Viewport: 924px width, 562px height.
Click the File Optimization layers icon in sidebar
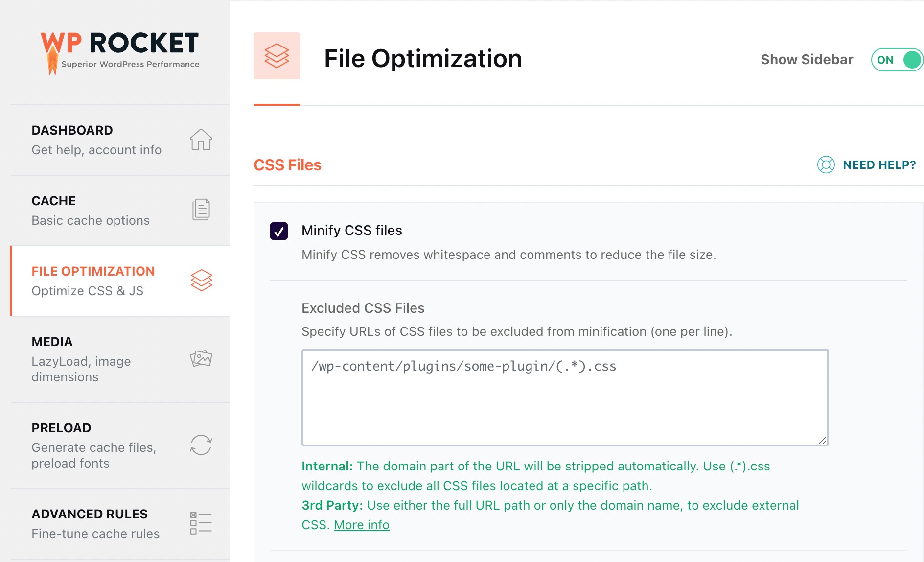tap(202, 280)
